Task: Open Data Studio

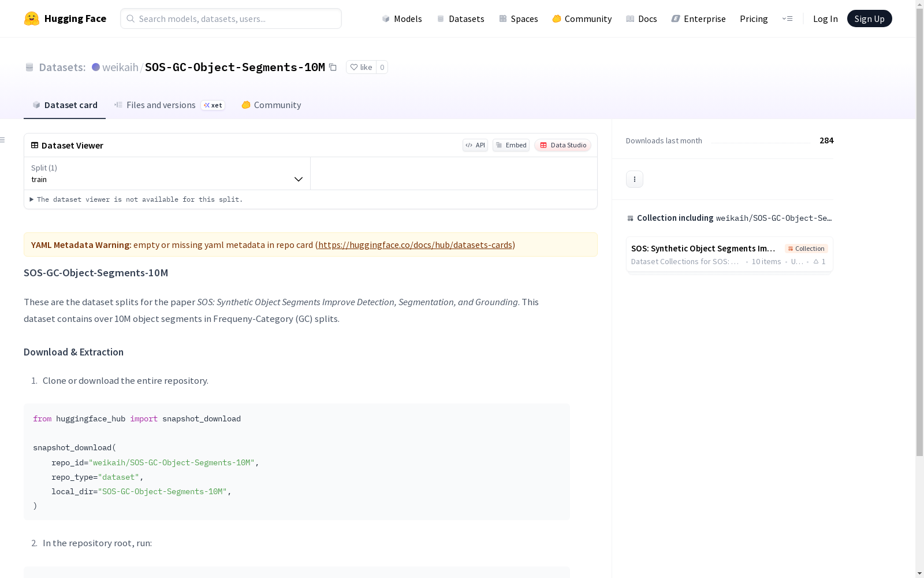Action: tap(563, 145)
